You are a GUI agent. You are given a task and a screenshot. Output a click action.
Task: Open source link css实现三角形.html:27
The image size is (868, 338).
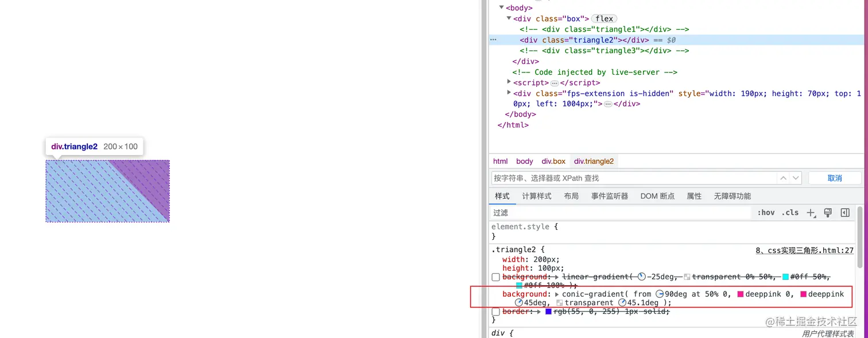coord(805,251)
